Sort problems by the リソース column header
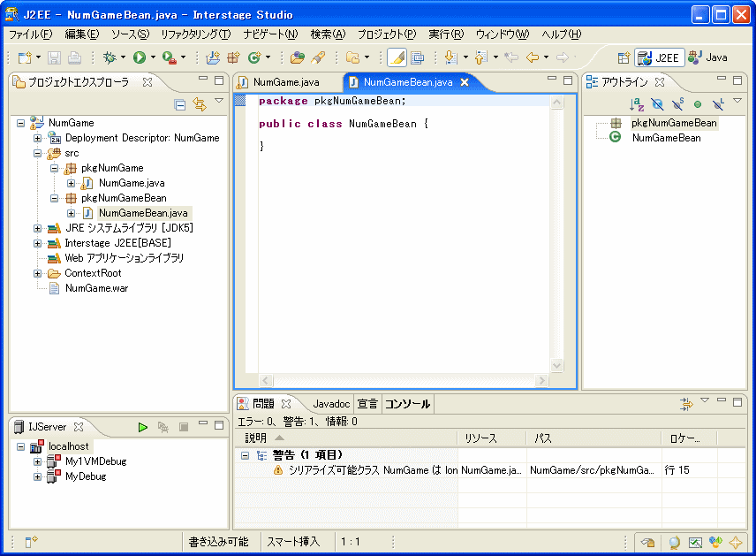The width and height of the screenshot is (756, 556). tap(492, 438)
